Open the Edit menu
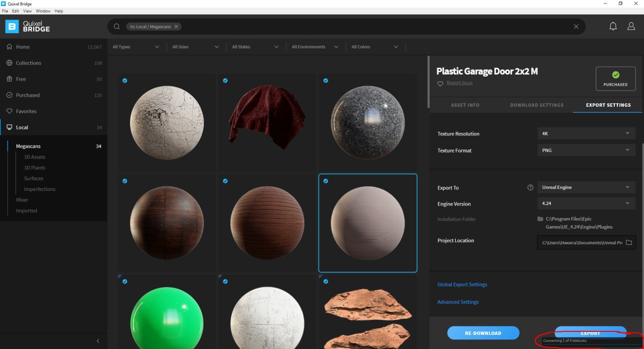Screen dimensions: 644x349 [16, 11]
